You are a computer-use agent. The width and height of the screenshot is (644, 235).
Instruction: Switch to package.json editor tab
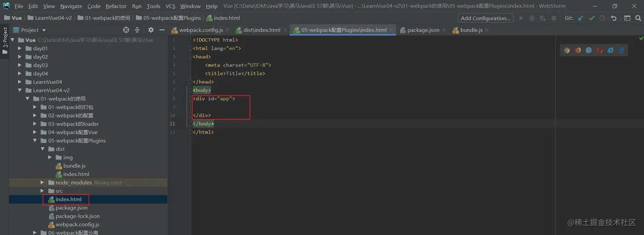point(423,30)
